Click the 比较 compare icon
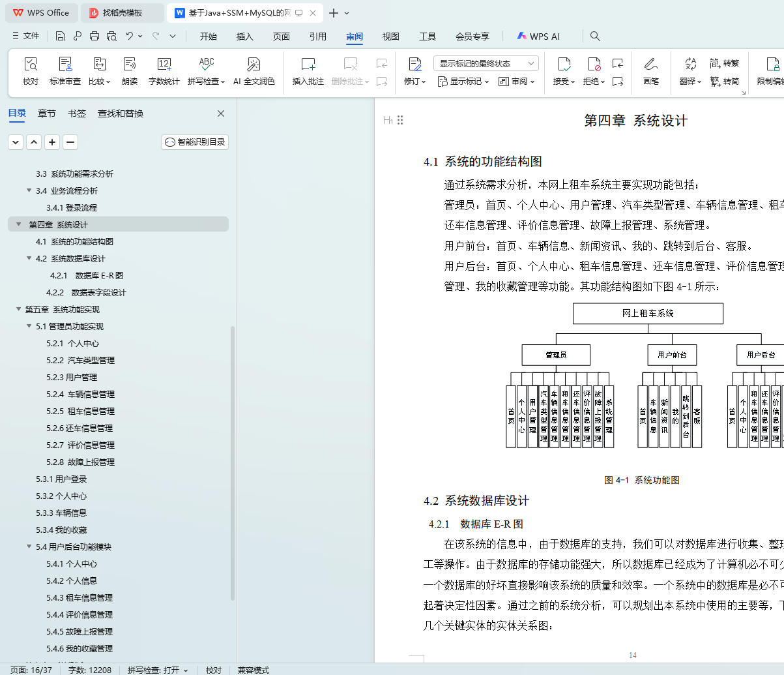The image size is (784, 675). (x=99, y=64)
